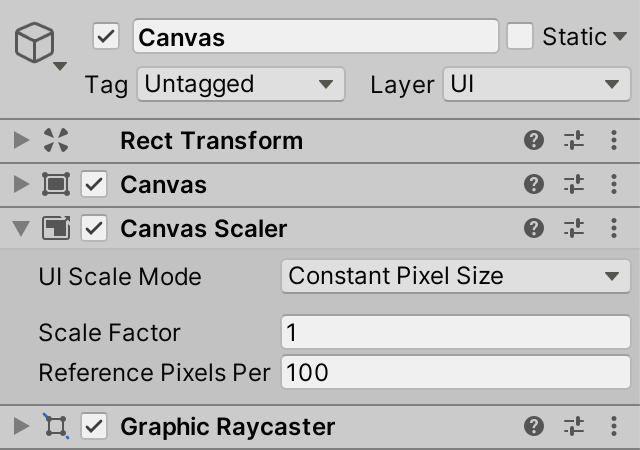Open Rect Transform three-dot context menu
Screen dimensions: 640x450
coord(614,141)
